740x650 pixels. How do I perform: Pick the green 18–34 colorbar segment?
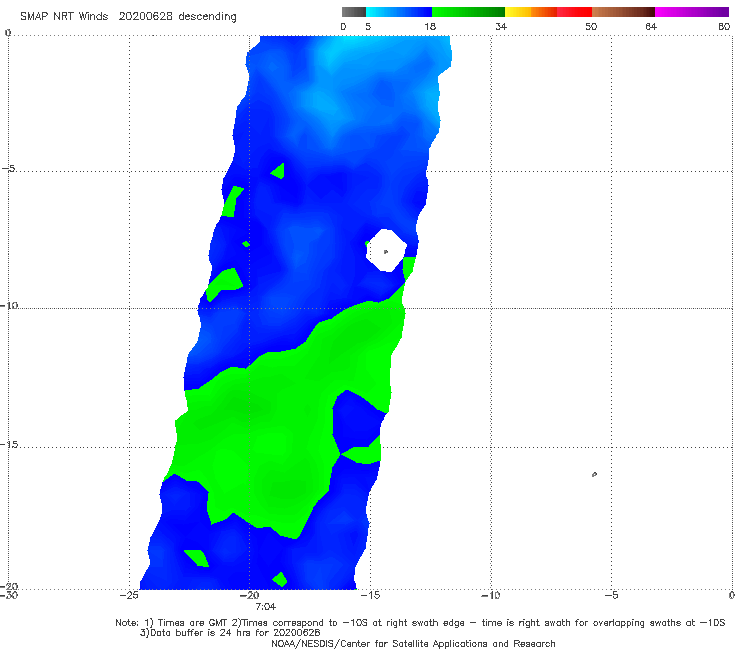click(x=468, y=12)
